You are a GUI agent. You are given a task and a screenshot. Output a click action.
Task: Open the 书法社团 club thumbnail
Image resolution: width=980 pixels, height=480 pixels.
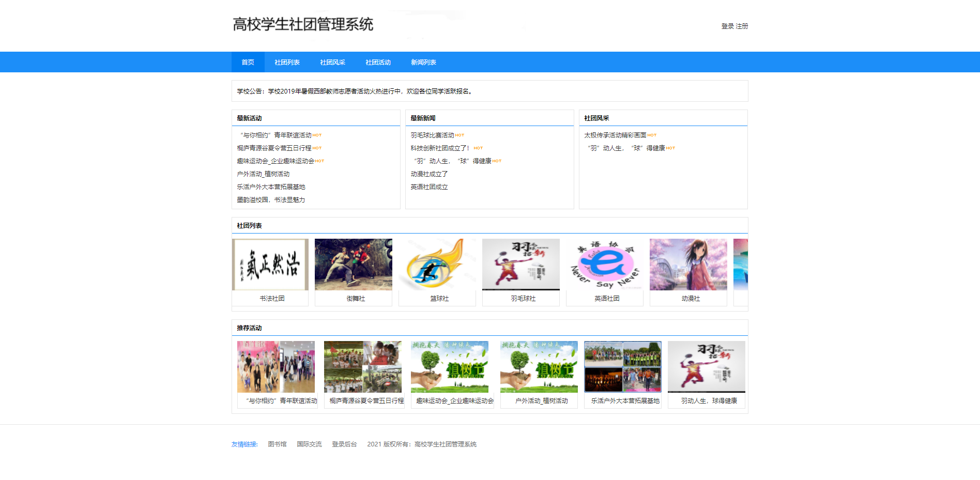[270, 264]
